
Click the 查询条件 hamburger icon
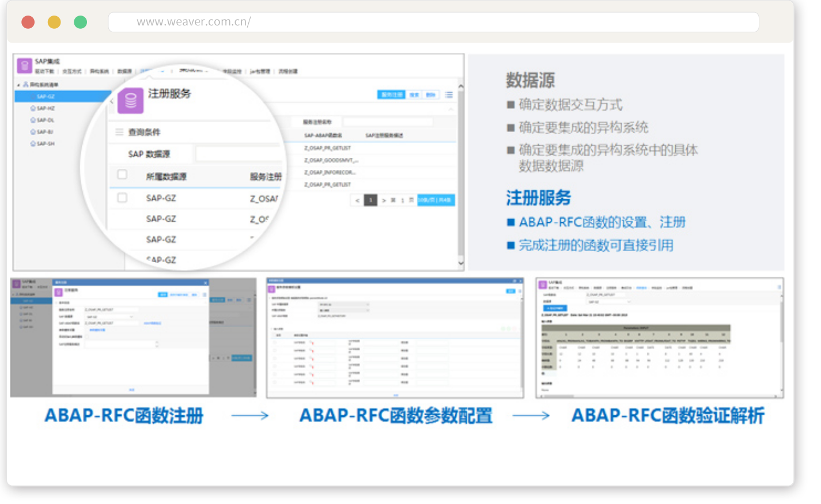click(119, 132)
